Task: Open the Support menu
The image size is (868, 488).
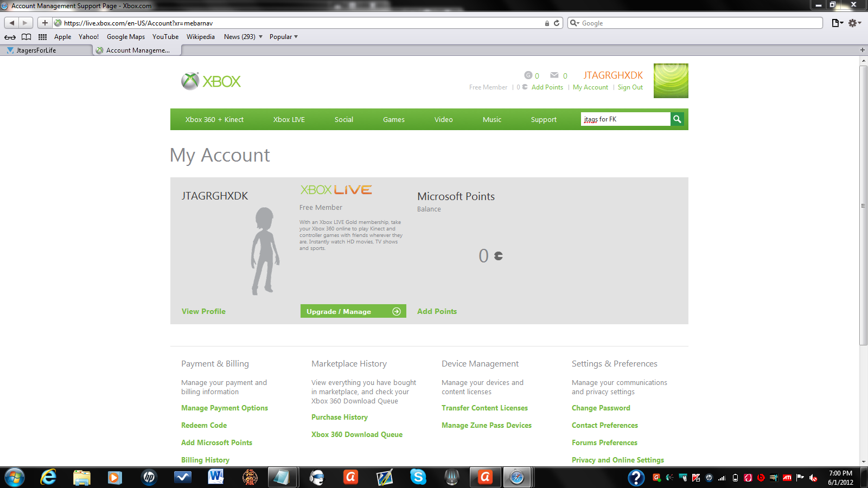Action: [x=544, y=119]
